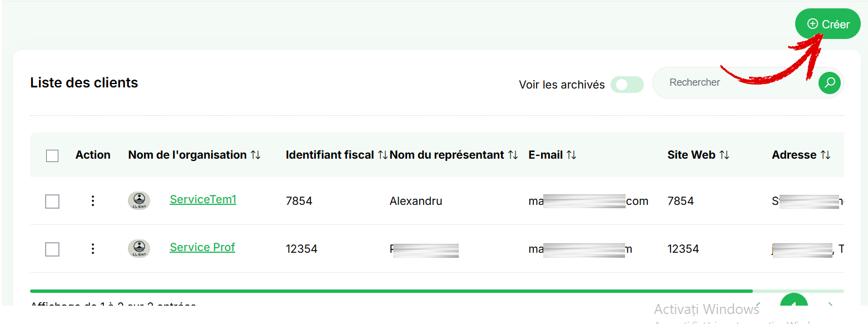Click the green horizontal table scrollbar
868x324 pixels.
pyautogui.click(x=391, y=291)
